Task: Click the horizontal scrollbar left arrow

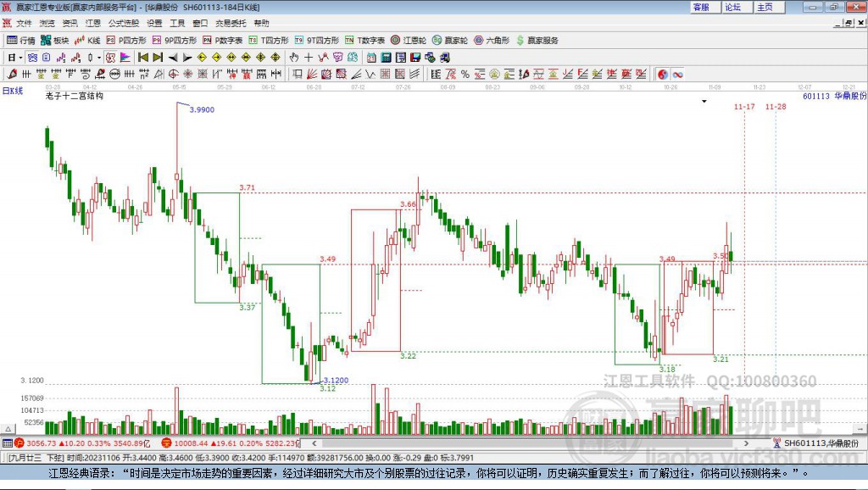Action: [314, 443]
